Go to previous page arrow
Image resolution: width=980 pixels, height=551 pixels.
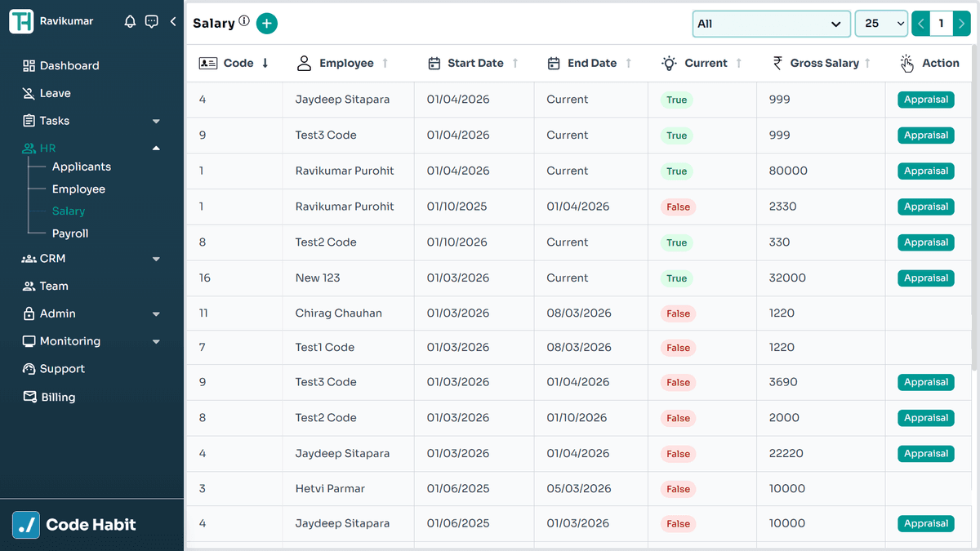pos(921,24)
